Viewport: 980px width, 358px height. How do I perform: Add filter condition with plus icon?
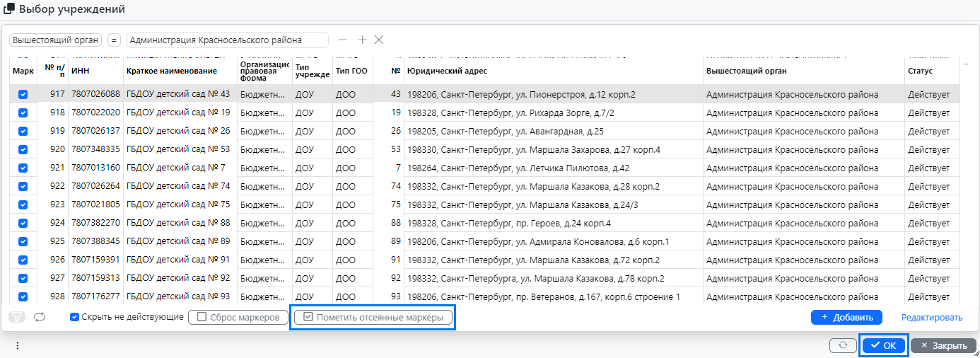pyautogui.click(x=362, y=40)
